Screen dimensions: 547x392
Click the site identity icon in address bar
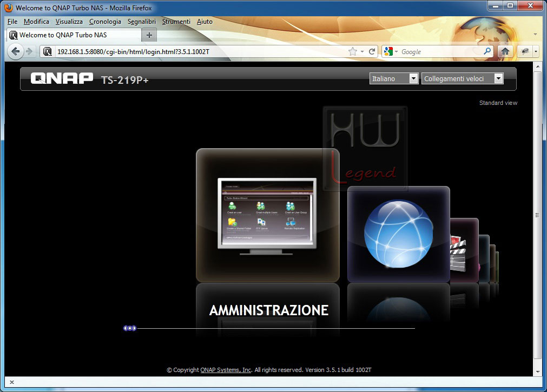pos(47,51)
